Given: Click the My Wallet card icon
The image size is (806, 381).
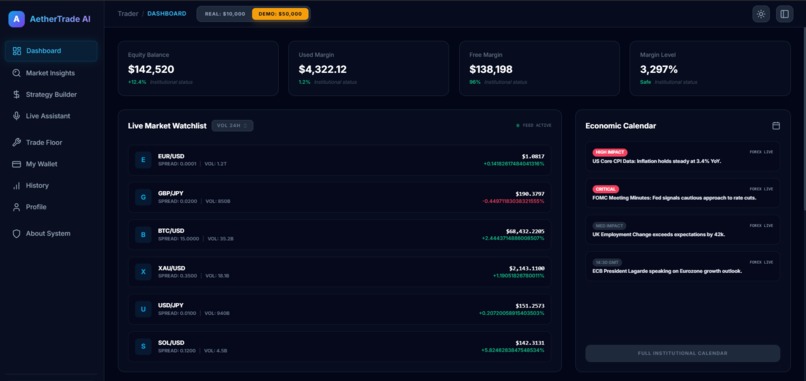Looking at the screenshot, I should (16, 164).
